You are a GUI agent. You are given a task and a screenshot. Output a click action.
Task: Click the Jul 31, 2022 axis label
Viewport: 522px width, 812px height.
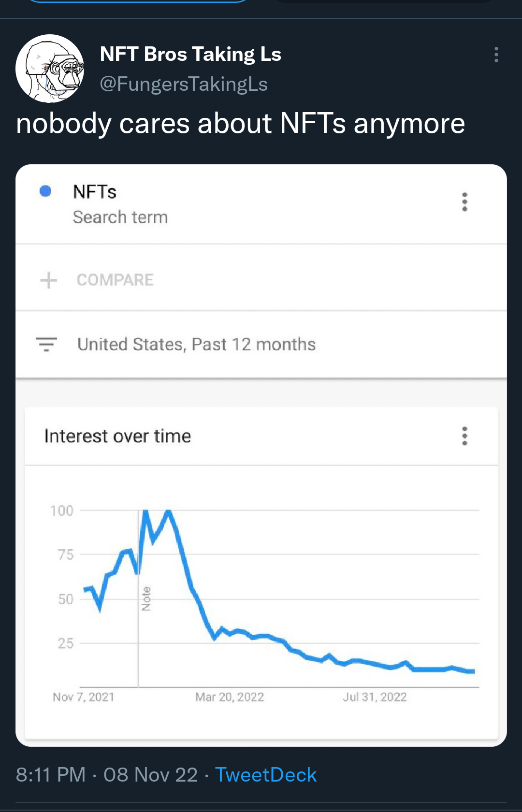click(375, 697)
